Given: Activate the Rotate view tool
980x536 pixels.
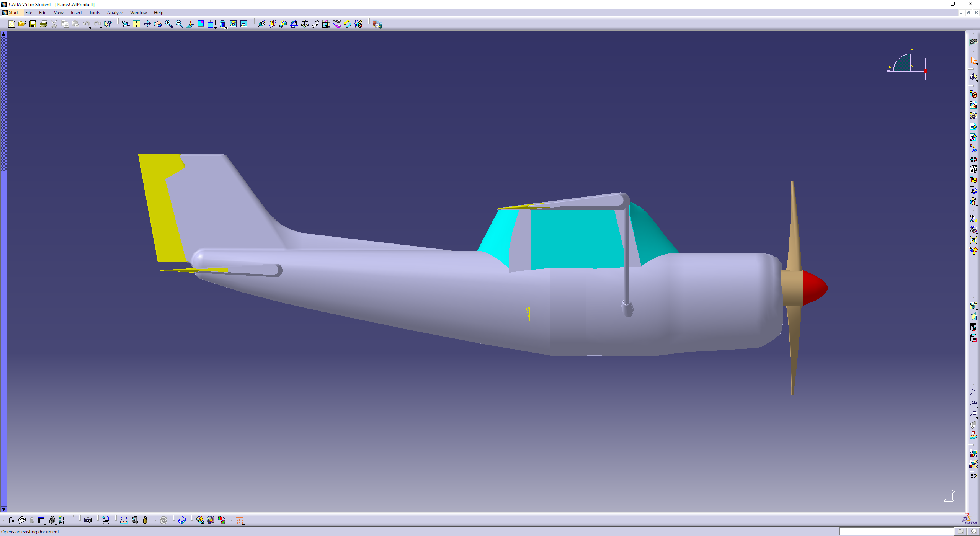Looking at the screenshot, I should [x=158, y=24].
